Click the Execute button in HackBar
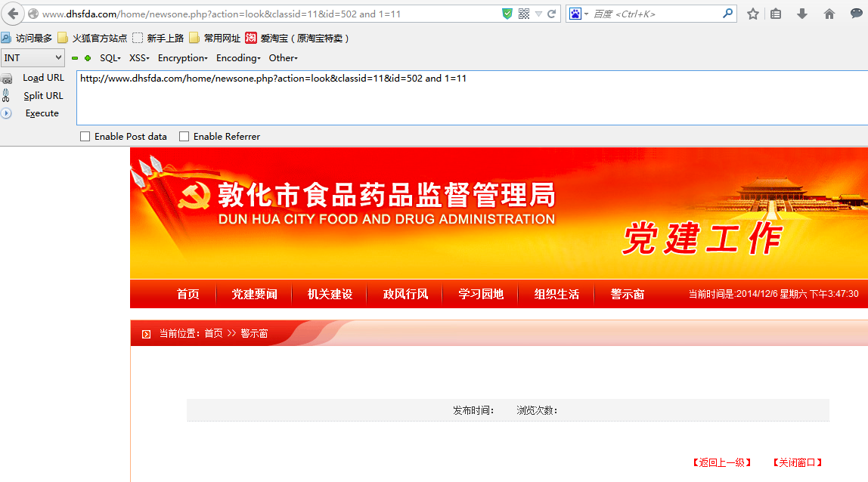The height and width of the screenshot is (482, 868). tap(42, 113)
